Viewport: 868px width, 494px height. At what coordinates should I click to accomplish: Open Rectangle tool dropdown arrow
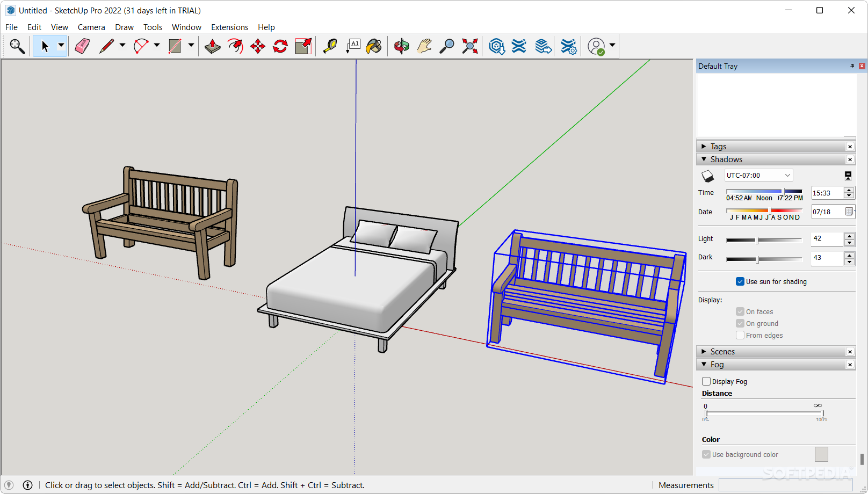pyautogui.click(x=191, y=46)
